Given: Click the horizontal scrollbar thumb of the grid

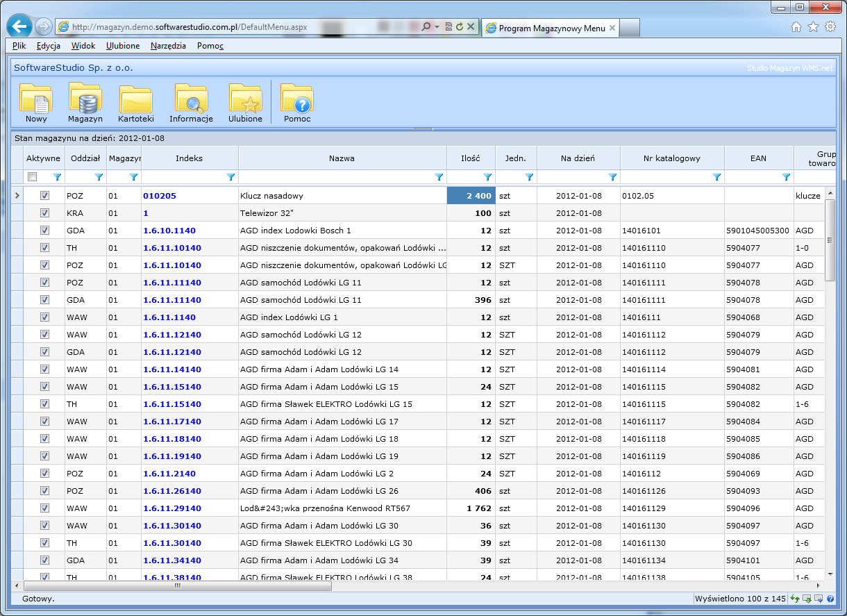Looking at the screenshot, I should click(x=177, y=585).
